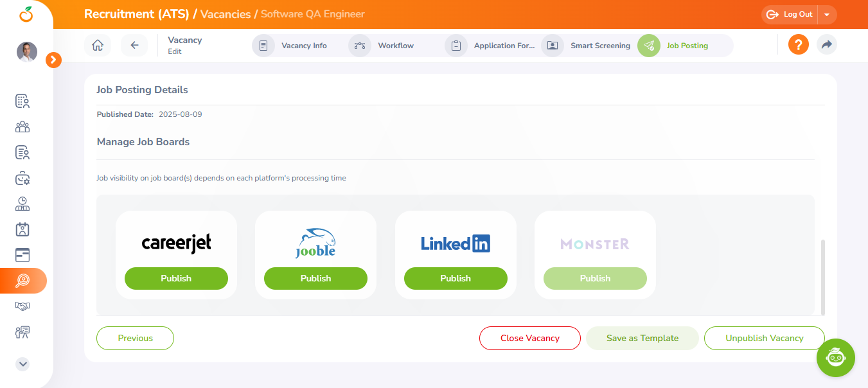Show more sidebar items with down chevron
The image size is (868, 388).
pyautogui.click(x=22, y=364)
